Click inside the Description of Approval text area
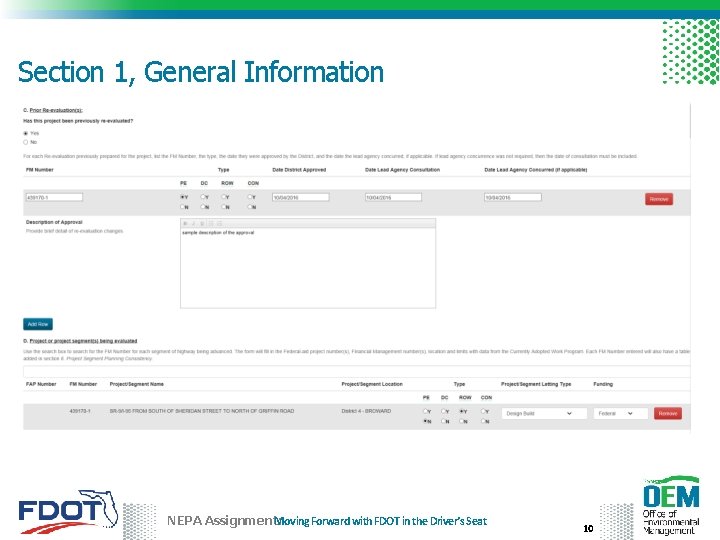Image resolution: width=720 pixels, height=540 pixels. coord(308,268)
